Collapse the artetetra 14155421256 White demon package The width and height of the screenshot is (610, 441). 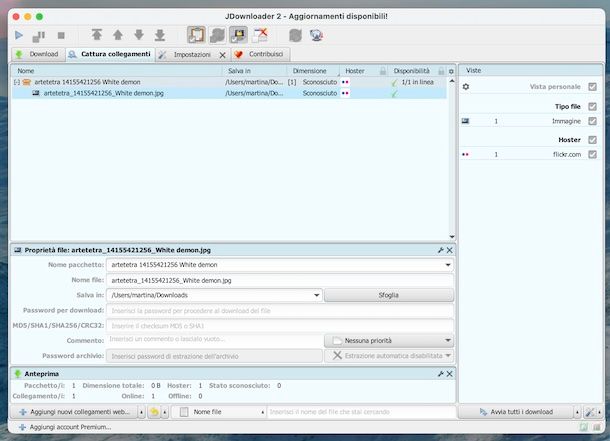[x=17, y=82]
